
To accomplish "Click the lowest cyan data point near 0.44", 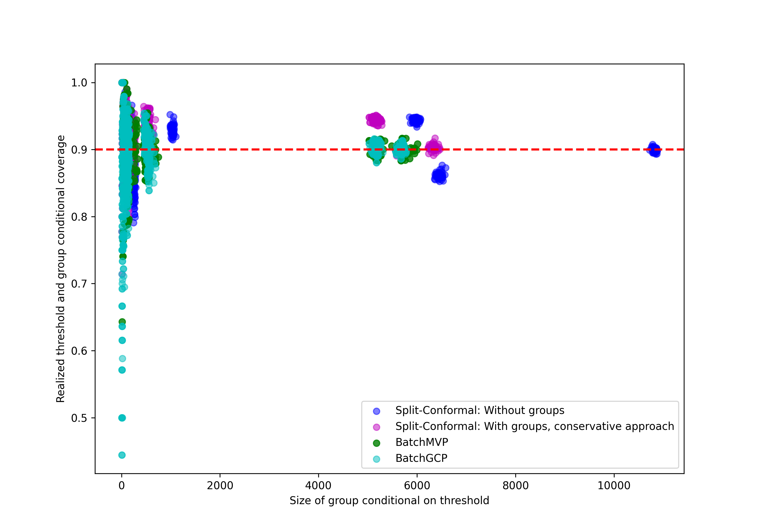I will tap(122, 455).
